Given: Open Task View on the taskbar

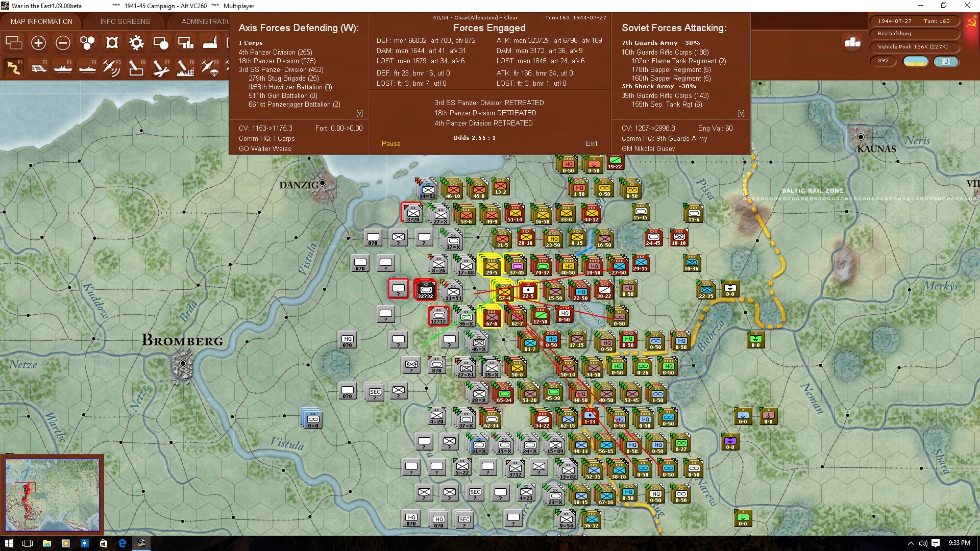Looking at the screenshot, I should point(28,543).
